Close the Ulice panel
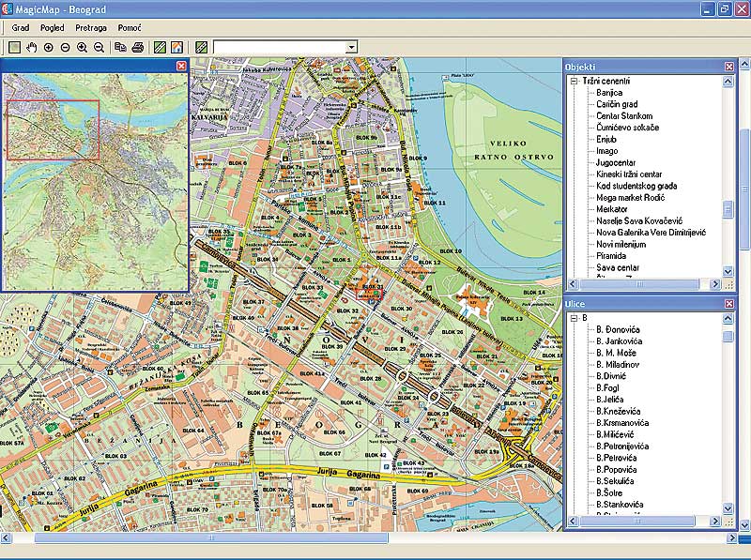 [x=729, y=304]
